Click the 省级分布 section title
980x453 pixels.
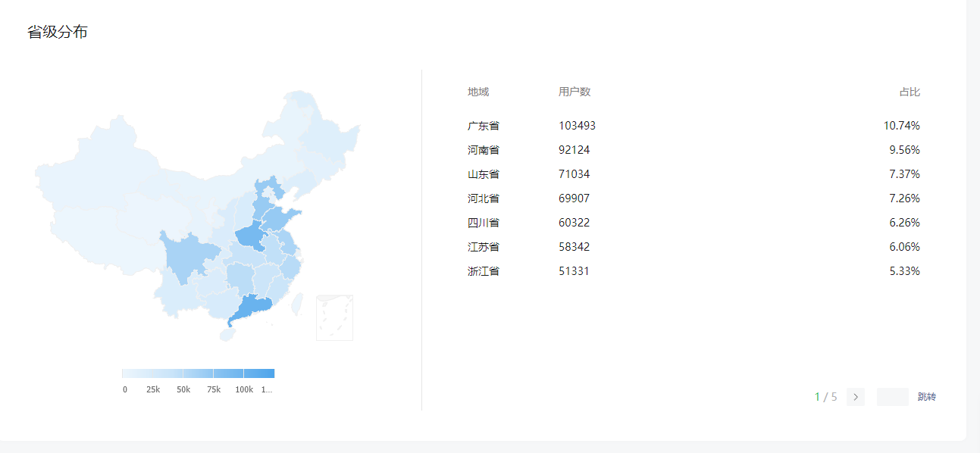click(58, 32)
